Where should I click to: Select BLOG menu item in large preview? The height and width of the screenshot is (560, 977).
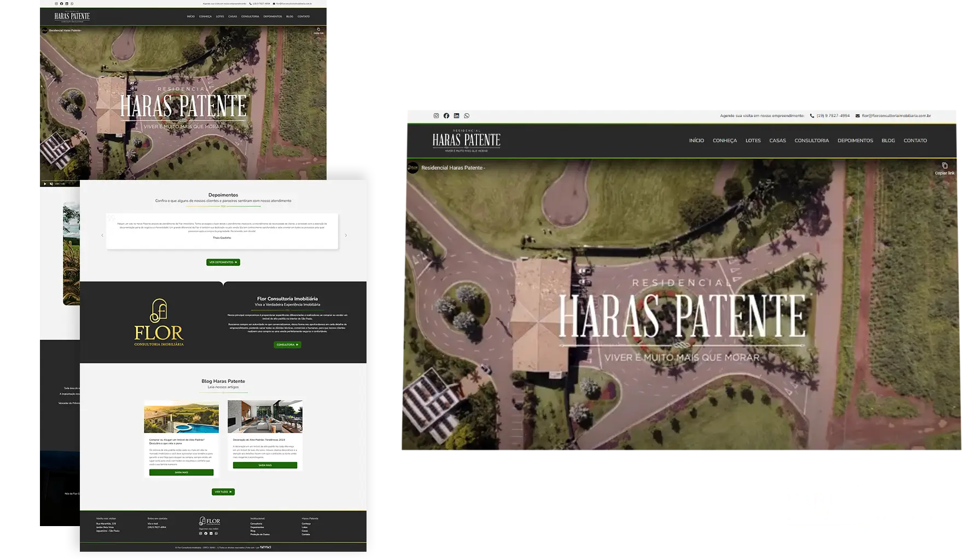point(888,141)
